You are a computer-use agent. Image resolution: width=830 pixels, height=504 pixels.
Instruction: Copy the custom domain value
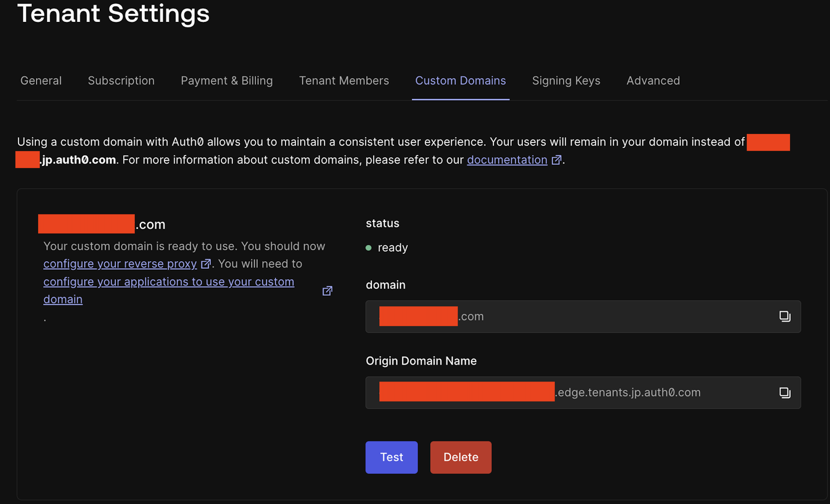[785, 316]
